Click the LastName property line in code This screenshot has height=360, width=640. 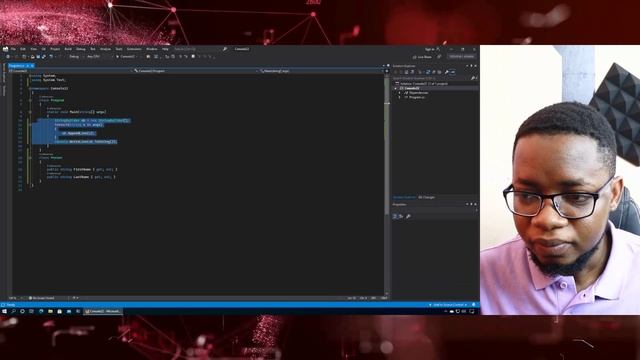[x=81, y=177]
